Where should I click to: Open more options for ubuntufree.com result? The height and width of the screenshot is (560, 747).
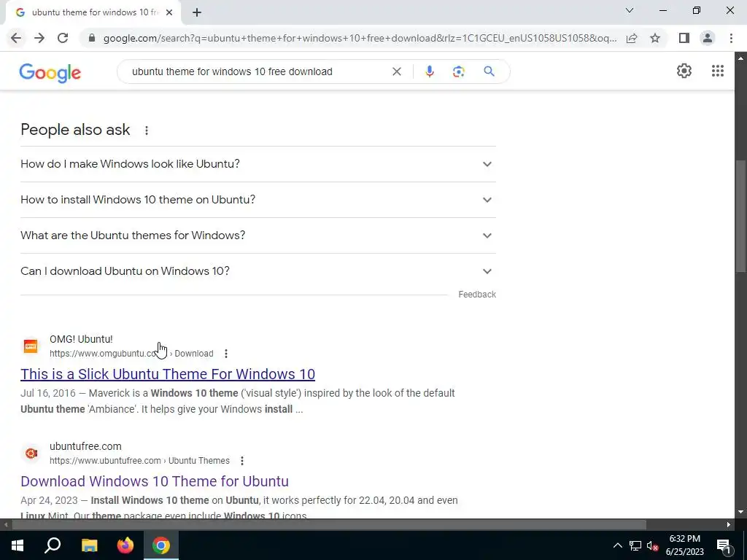[x=242, y=461]
